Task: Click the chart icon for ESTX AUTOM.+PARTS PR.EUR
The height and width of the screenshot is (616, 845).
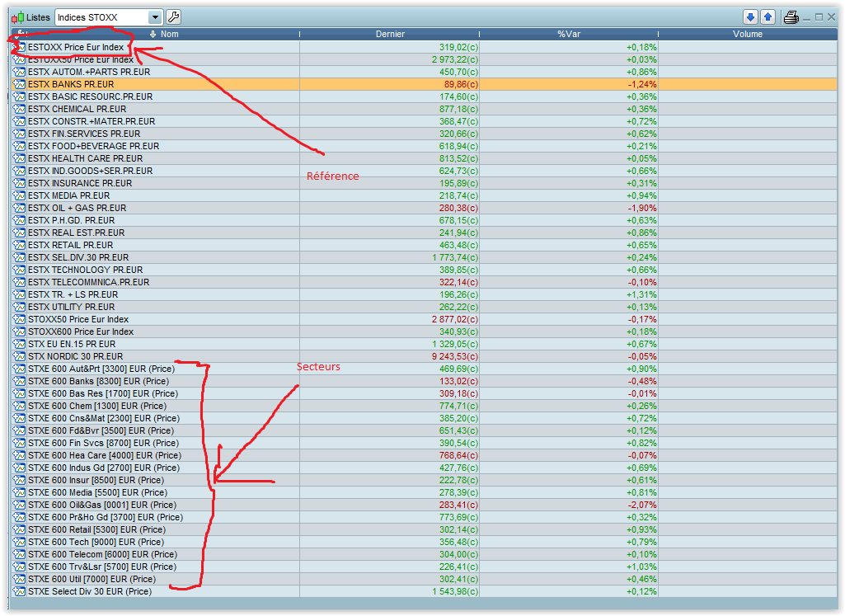Action: (x=20, y=72)
